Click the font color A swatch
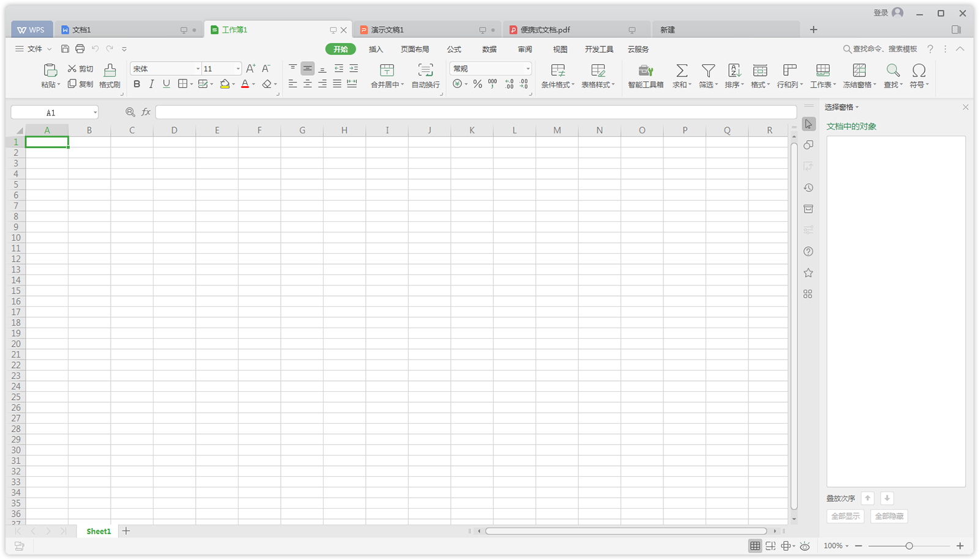 [x=245, y=84]
